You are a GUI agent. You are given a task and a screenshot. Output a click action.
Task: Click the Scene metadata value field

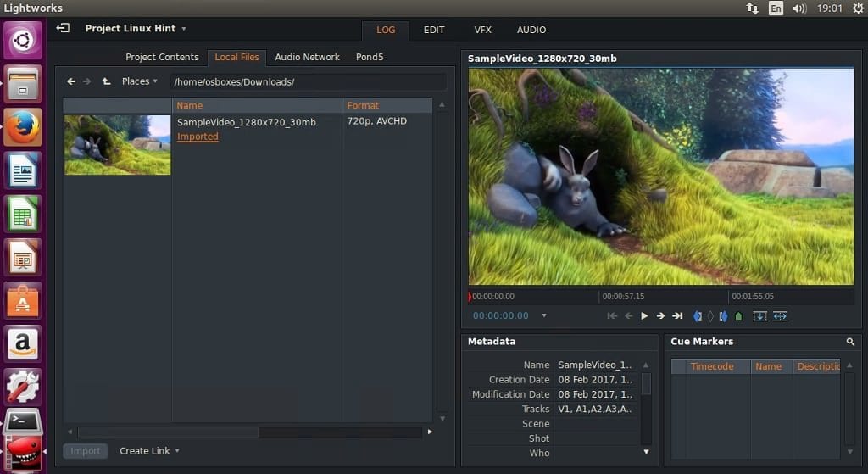598,424
